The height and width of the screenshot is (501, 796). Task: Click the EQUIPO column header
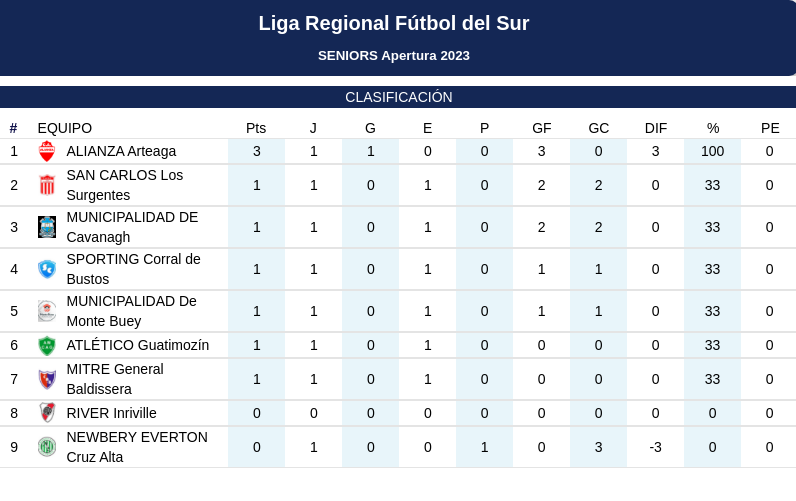point(64,128)
